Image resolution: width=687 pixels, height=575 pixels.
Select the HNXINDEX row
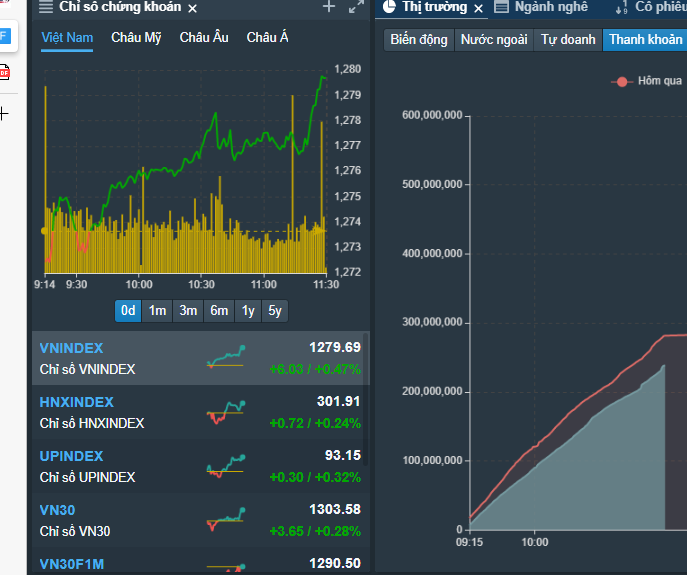[200, 412]
